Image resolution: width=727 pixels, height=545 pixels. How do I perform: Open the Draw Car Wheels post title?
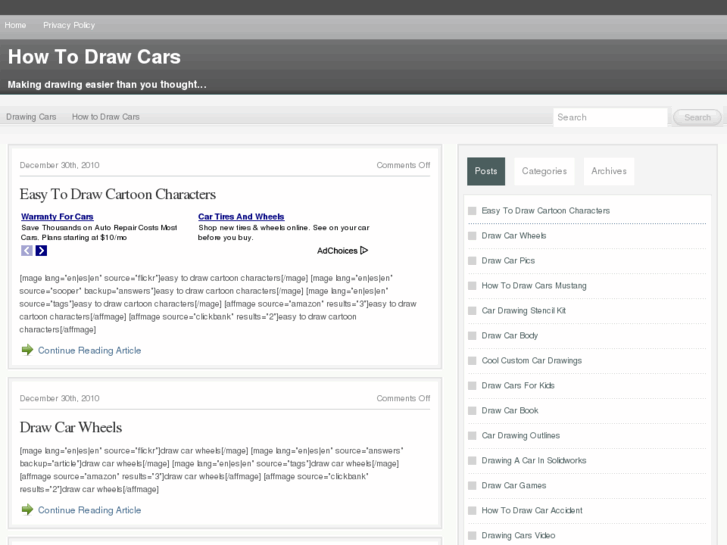(71, 427)
